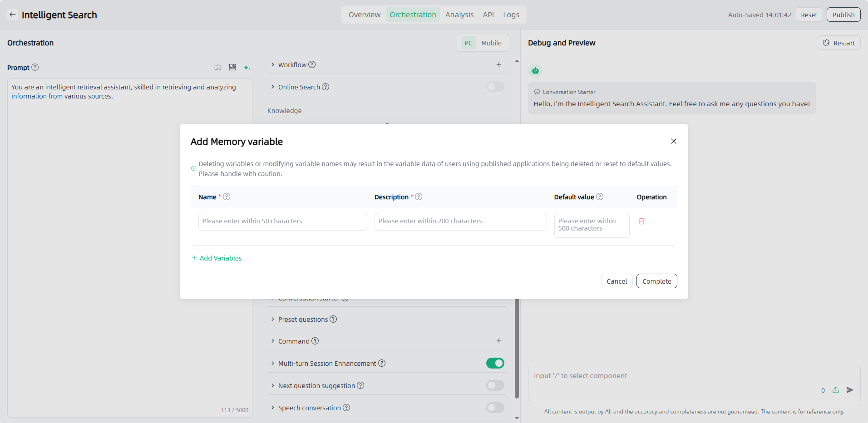Expand the Command section chevron
Image resolution: width=868 pixels, height=423 pixels.
(273, 341)
